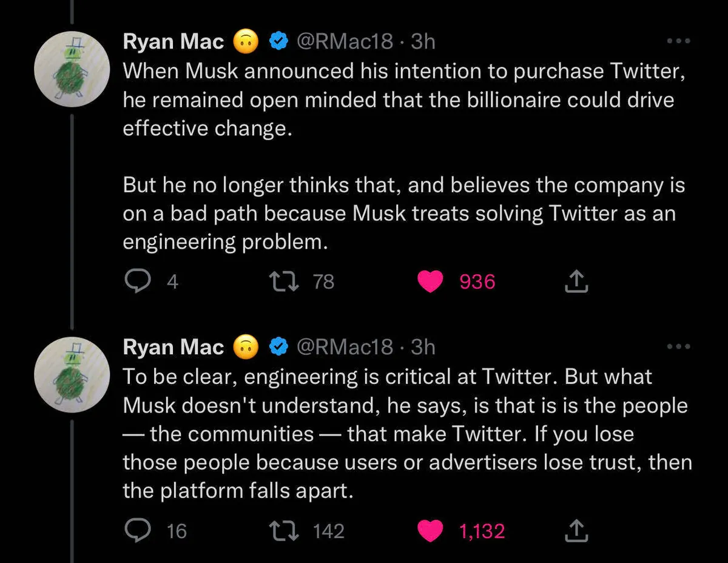
Task: Like the tweet with 1,132 likes
Action: pyautogui.click(x=431, y=531)
